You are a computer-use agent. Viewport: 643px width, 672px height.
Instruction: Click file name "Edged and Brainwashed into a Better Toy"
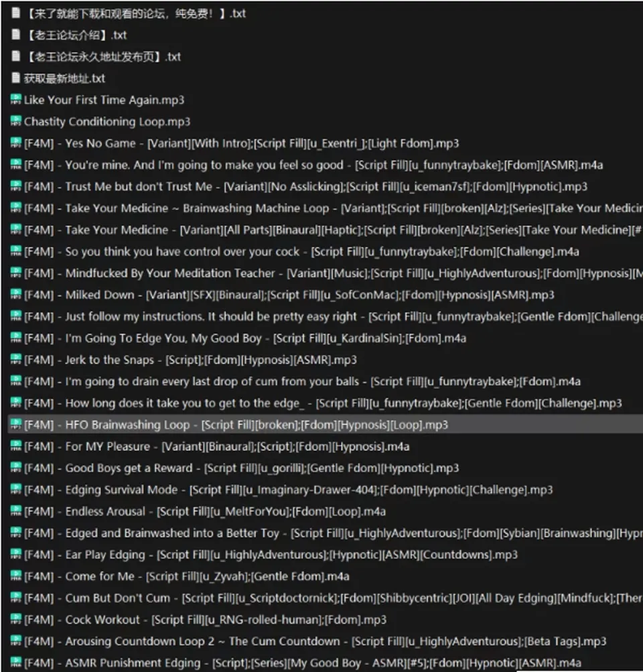click(334, 533)
